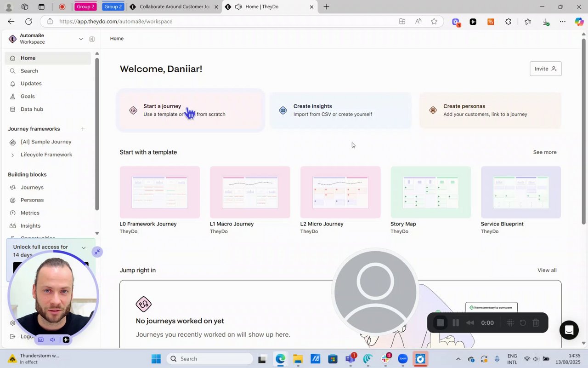This screenshot has width=588, height=368.
Task: Open Home in the sidebar
Action: 48,58
